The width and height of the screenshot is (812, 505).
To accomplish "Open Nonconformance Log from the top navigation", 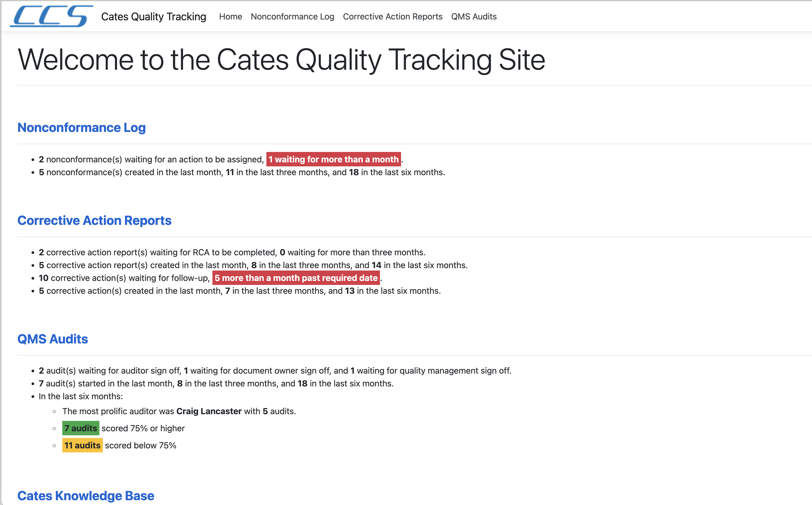I will [292, 17].
